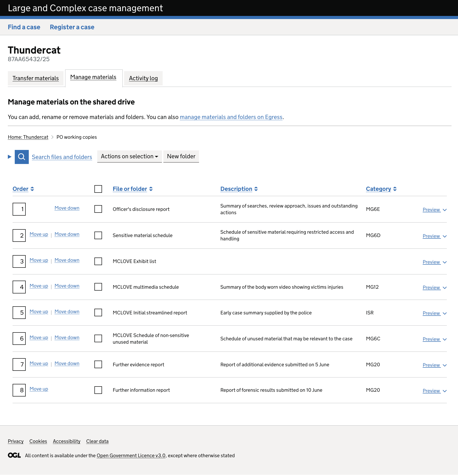Click the blue magnifying glass search icon
Image resolution: width=458 pixels, height=476 pixels.
(x=22, y=157)
